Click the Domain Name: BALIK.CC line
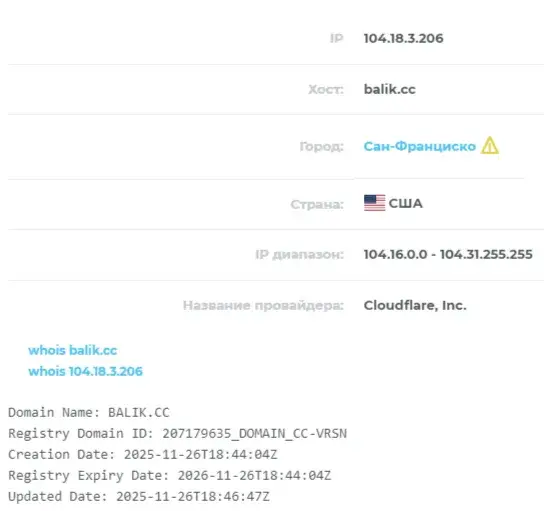Screen dimensions: 544x511 tap(89, 412)
